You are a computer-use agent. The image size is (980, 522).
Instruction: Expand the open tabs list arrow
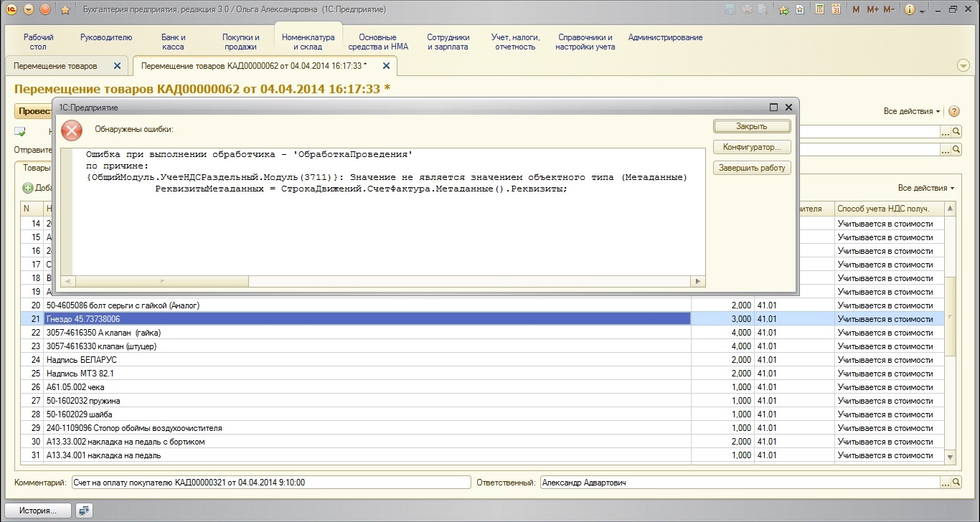click(963, 65)
